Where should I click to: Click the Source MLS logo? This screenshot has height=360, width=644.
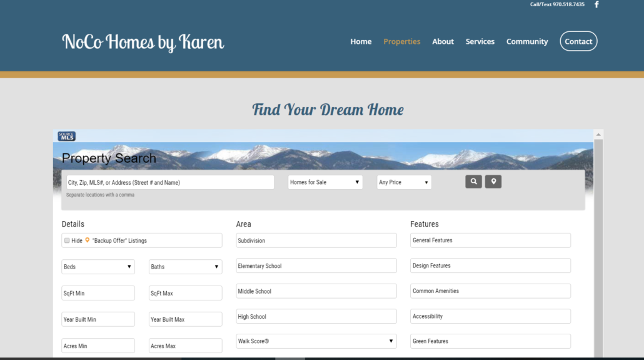(66, 136)
